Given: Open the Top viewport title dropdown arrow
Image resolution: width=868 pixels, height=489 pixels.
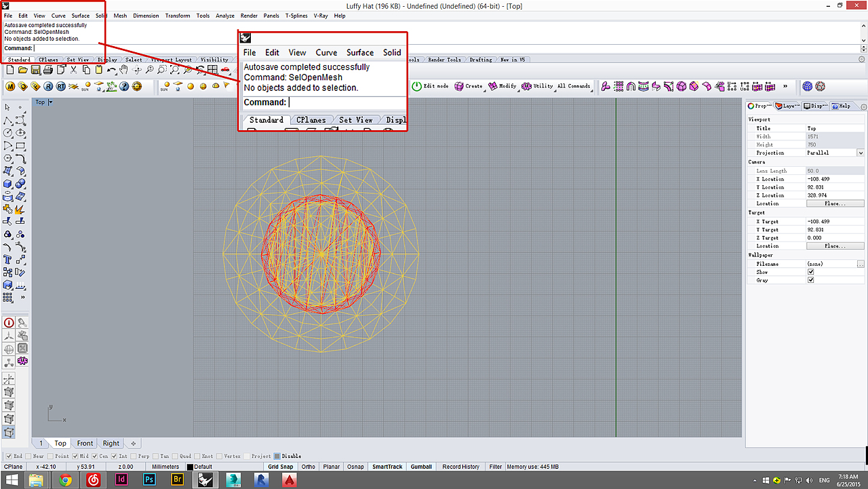Looking at the screenshot, I should [50, 102].
